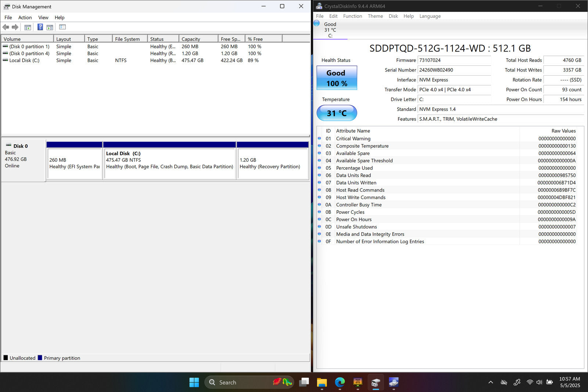Toggle the Show/Hide Action Pane toolbar icon
The width and height of the screenshot is (588, 392).
pyautogui.click(x=50, y=27)
